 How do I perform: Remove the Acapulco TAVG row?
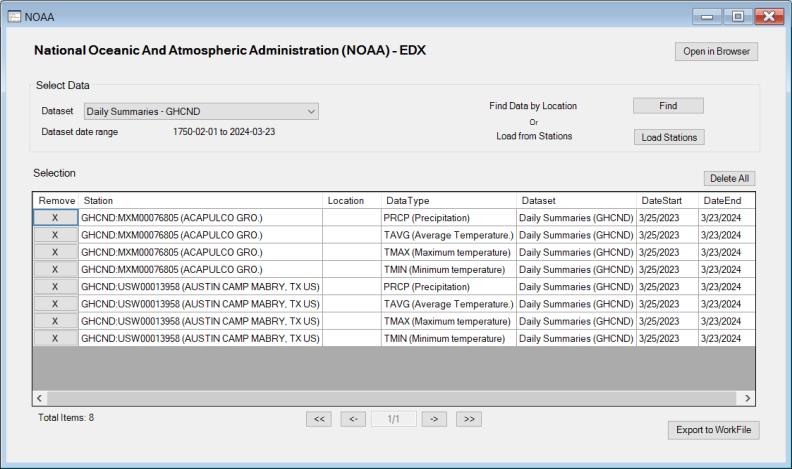coord(55,235)
